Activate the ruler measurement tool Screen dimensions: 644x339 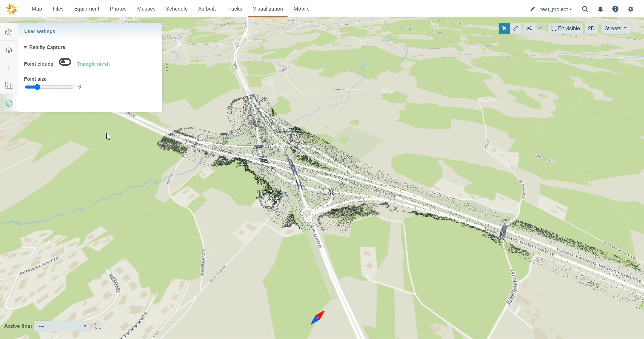(516, 28)
